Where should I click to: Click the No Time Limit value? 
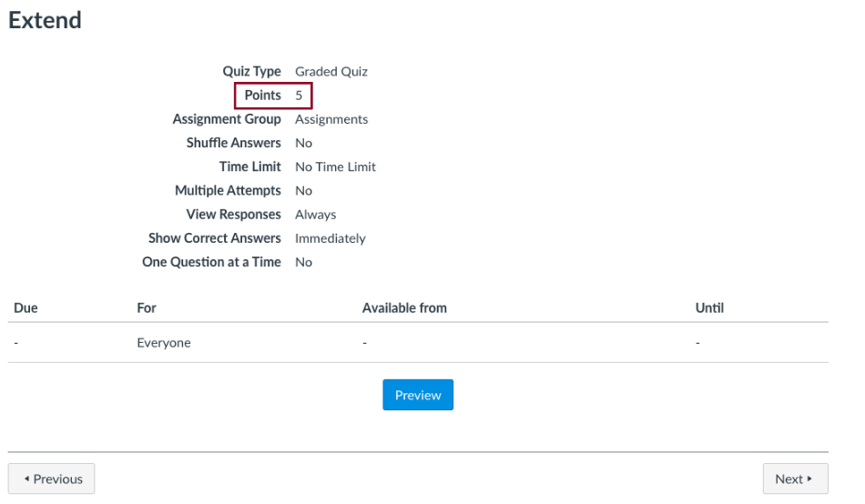pos(335,166)
